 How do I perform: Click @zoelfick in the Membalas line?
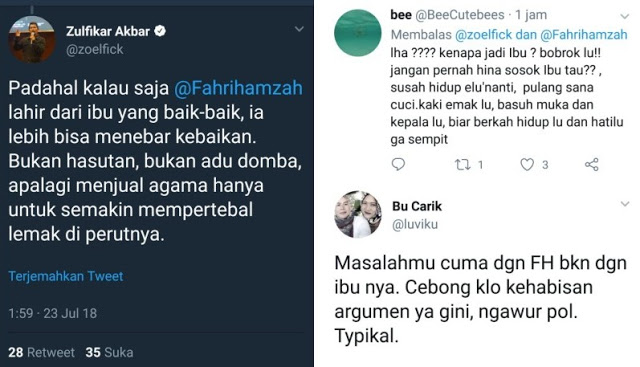483,35
